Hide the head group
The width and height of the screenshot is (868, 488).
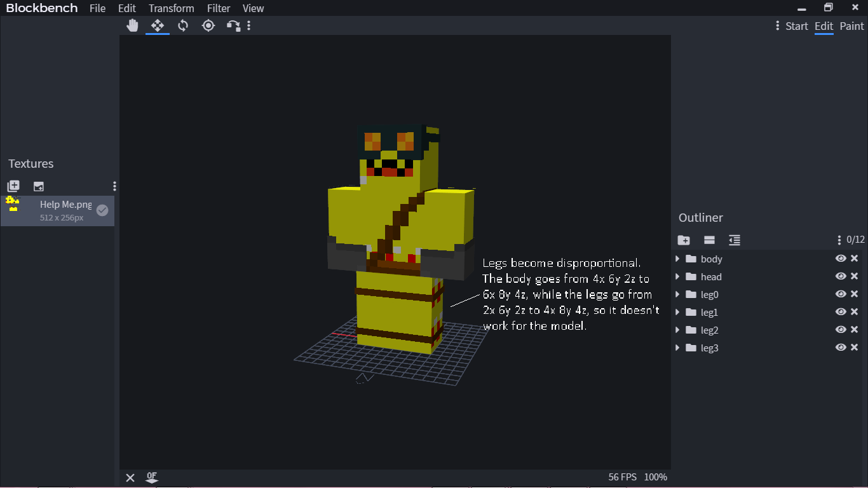840,276
